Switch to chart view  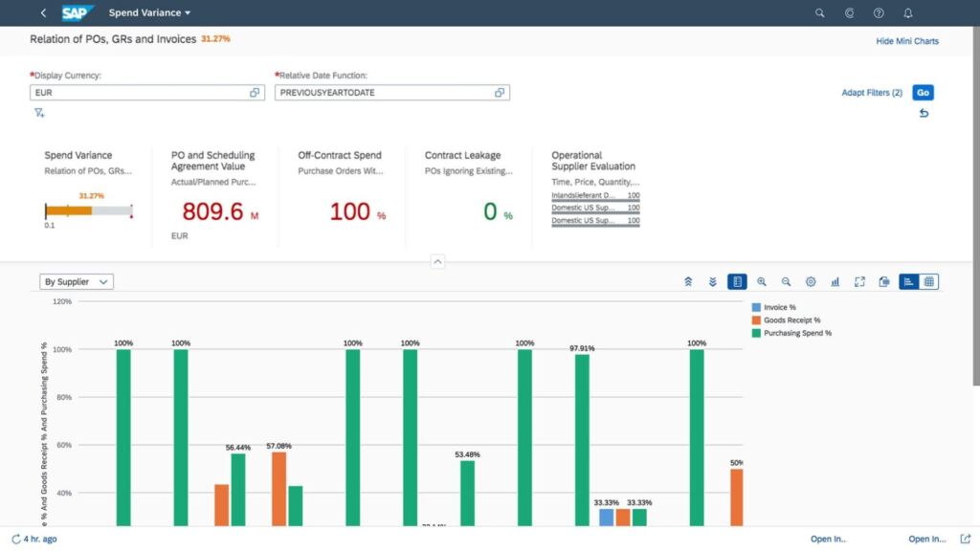point(908,282)
